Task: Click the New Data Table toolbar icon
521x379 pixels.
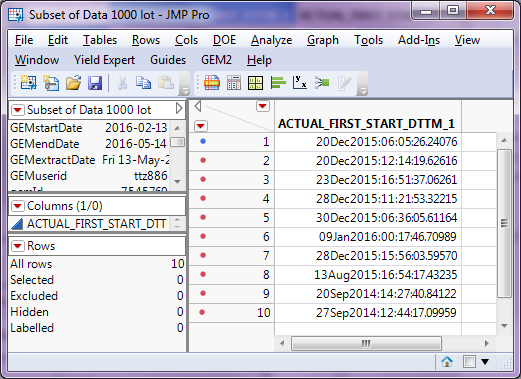Action: point(29,83)
